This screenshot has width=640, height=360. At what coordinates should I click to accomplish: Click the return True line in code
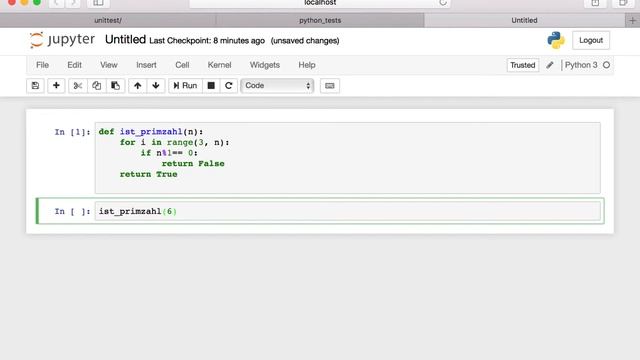pyautogui.click(x=149, y=174)
